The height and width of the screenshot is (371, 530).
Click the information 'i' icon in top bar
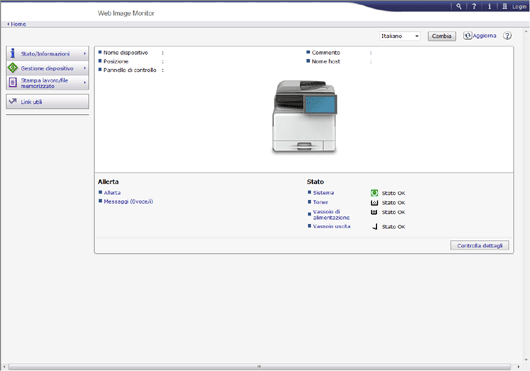489,6
